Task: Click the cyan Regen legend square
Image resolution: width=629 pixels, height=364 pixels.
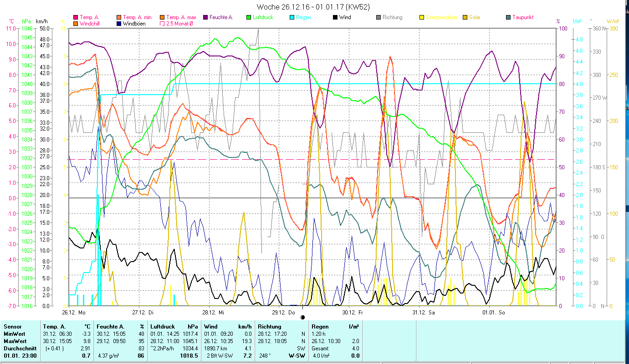Action: pos(292,18)
